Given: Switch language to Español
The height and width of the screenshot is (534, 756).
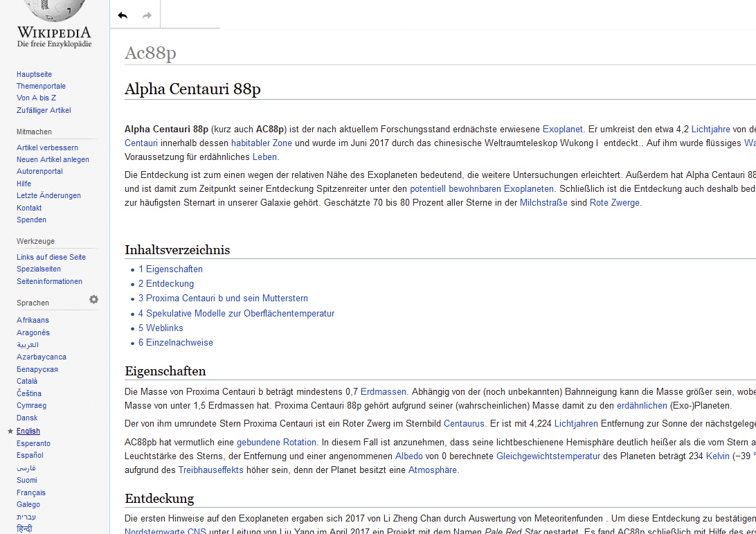Looking at the screenshot, I should coord(30,455).
